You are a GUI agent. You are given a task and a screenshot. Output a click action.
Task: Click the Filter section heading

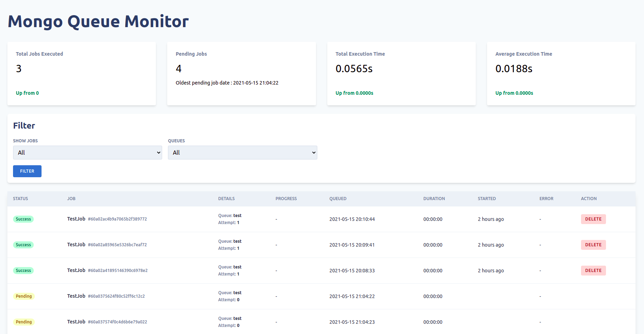click(x=24, y=126)
